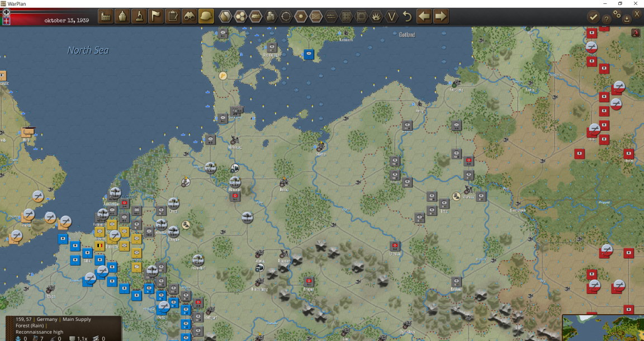Go to next unit with right arrow
The height and width of the screenshot is (341, 644).
[x=441, y=17]
